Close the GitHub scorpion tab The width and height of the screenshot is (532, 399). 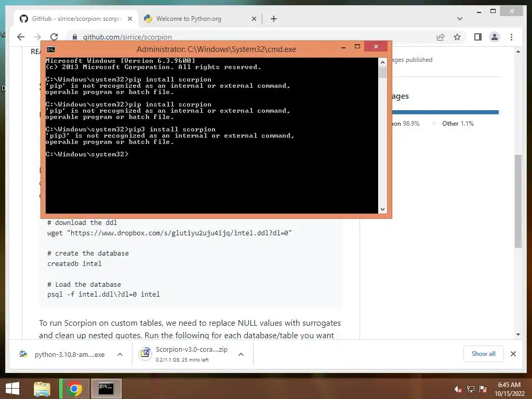tap(129, 19)
